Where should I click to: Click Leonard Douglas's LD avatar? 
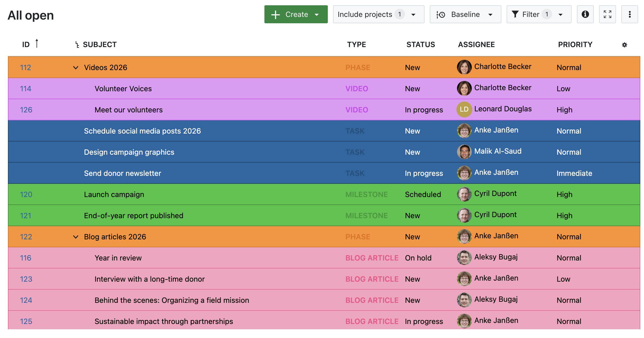tap(464, 109)
